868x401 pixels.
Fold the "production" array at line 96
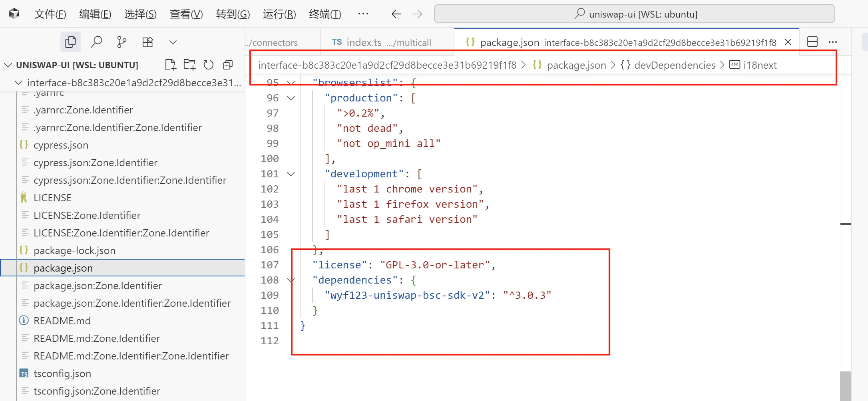click(291, 98)
